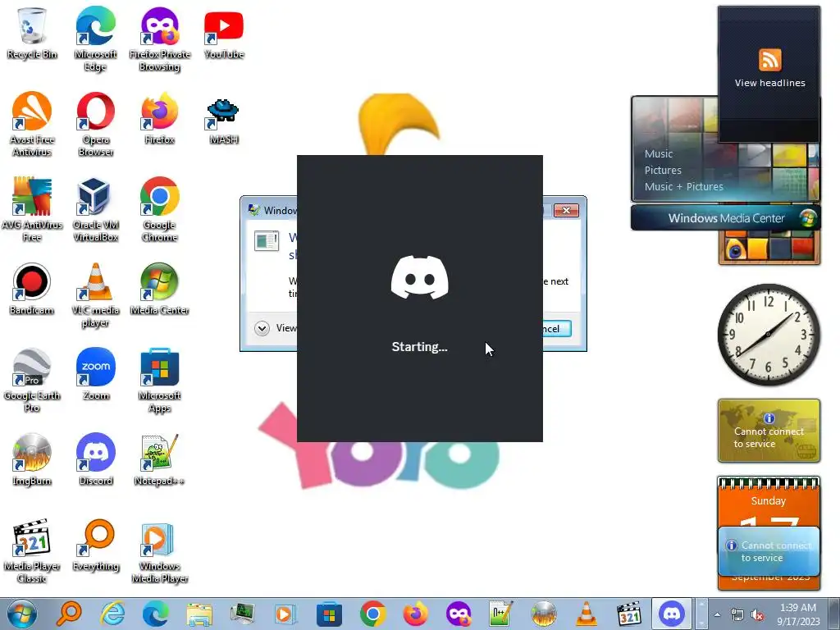Open Everything magnifier icon in taskbar
This screenshot has height=630, width=840.
click(x=69, y=614)
